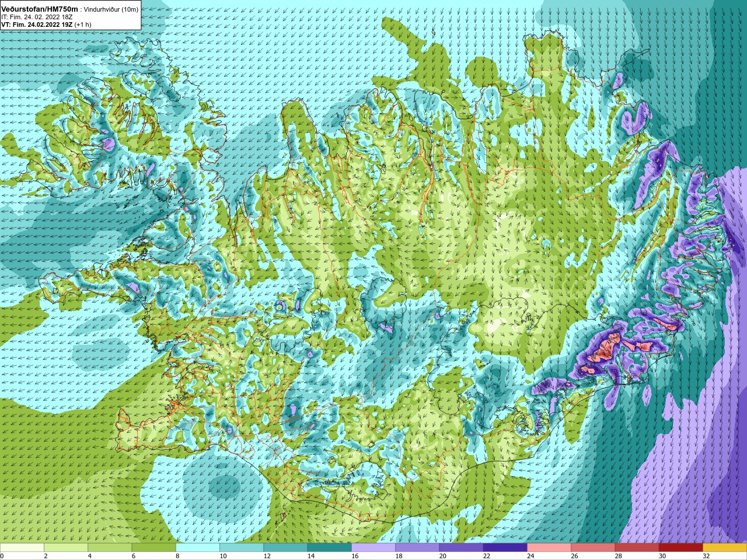The width and height of the screenshot is (747, 560).
Task: Click the legend swatch between 22 and 24
Action: [505, 547]
